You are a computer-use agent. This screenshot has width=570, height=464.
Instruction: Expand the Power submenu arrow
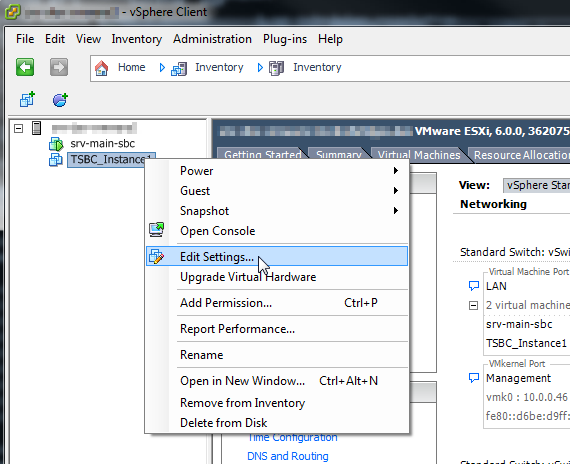coord(396,171)
